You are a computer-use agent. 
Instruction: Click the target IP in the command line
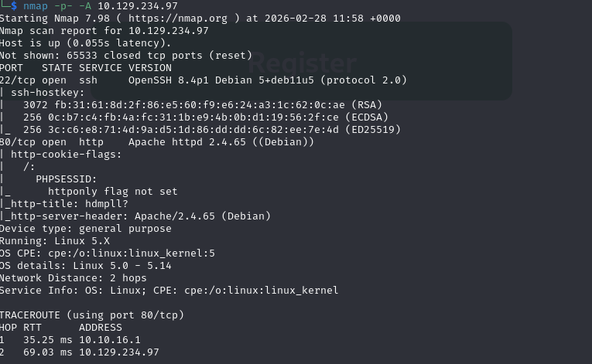tap(134, 6)
